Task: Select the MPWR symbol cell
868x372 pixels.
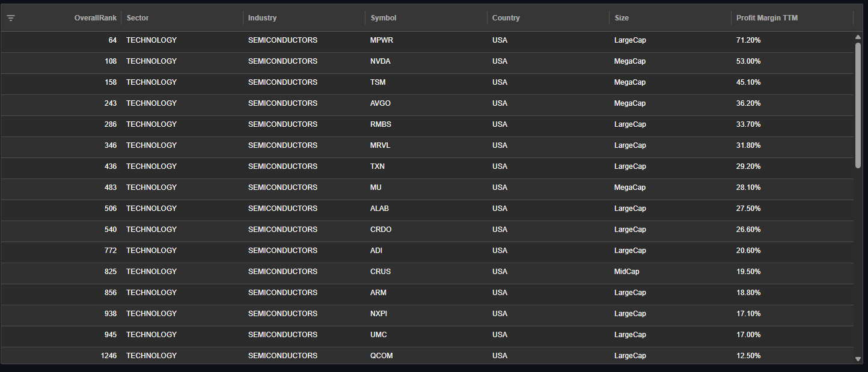Action: point(382,40)
